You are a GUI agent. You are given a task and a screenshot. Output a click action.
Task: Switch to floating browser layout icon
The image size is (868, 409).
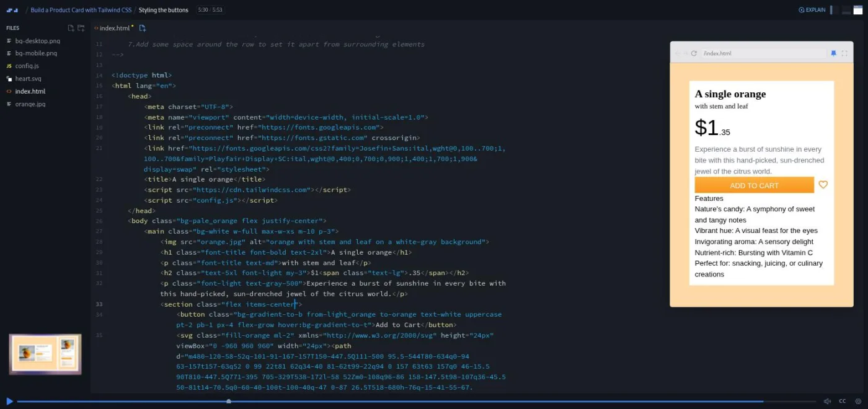click(858, 10)
